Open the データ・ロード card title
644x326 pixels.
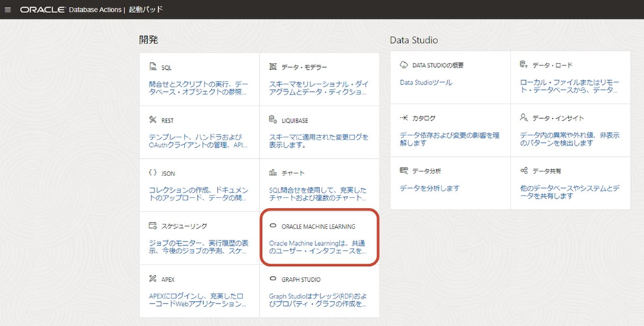coord(552,66)
